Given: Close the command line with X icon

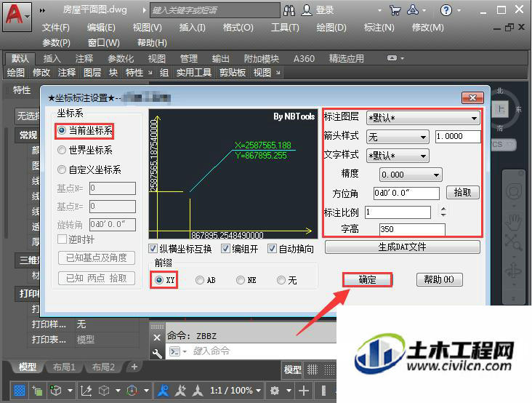Looking at the screenshot, I should pyautogui.click(x=157, y=338).
